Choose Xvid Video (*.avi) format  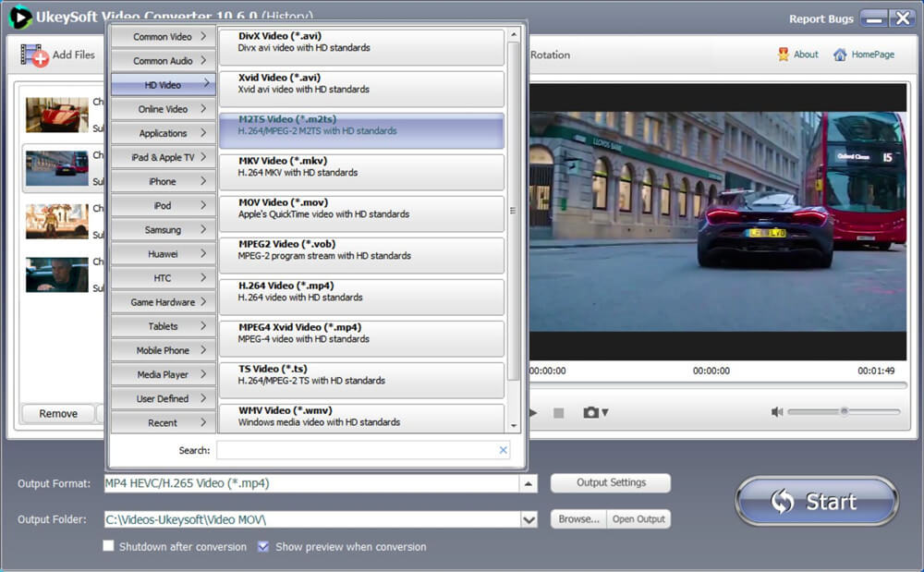362,89
